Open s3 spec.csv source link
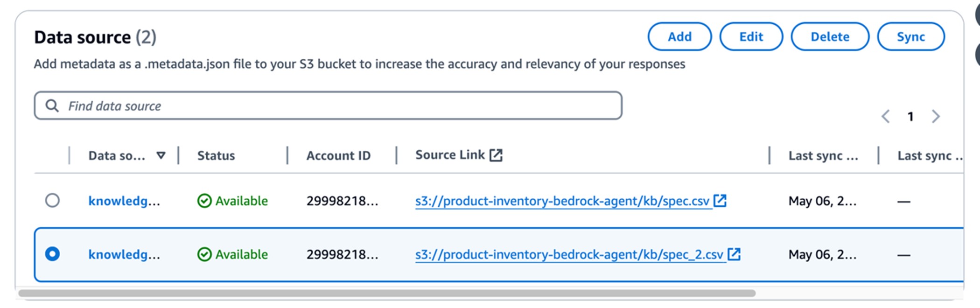 click(x=562, y=201)
